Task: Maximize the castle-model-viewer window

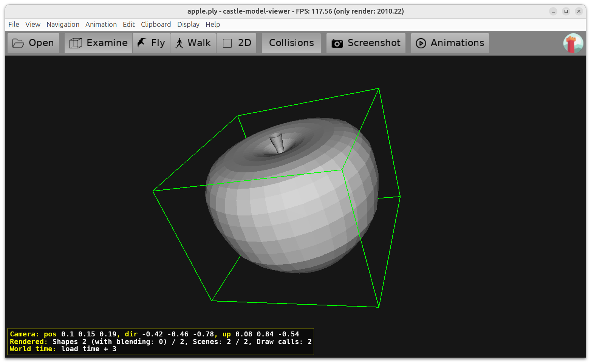Action: tap(566, 11)
